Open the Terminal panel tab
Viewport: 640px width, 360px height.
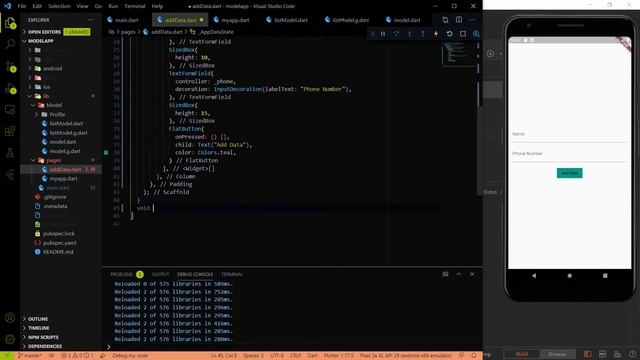click(x=232, y=274)
